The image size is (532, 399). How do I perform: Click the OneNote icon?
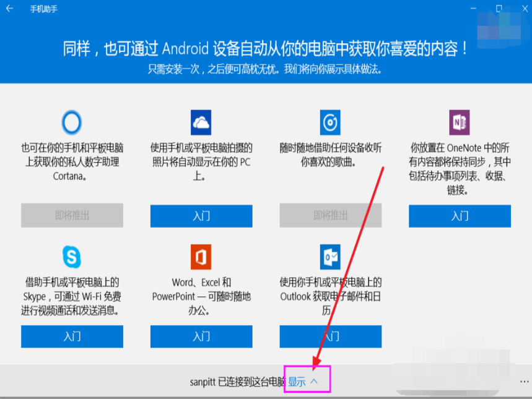459,122
